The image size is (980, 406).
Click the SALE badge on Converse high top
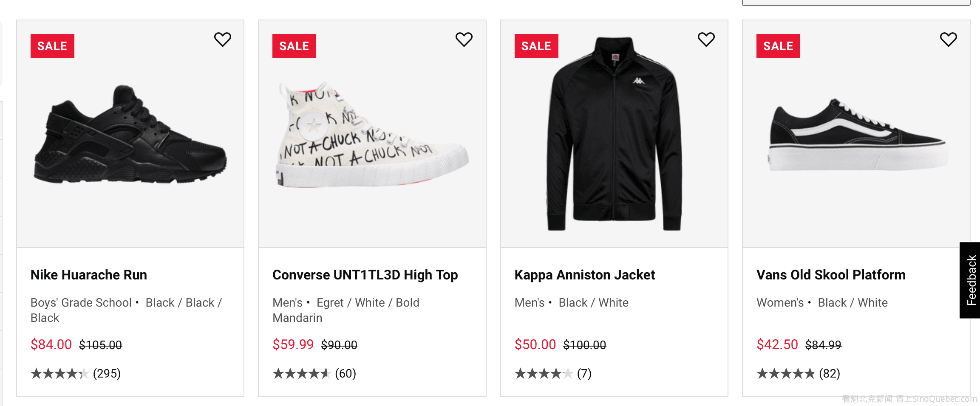click(294, 46)
